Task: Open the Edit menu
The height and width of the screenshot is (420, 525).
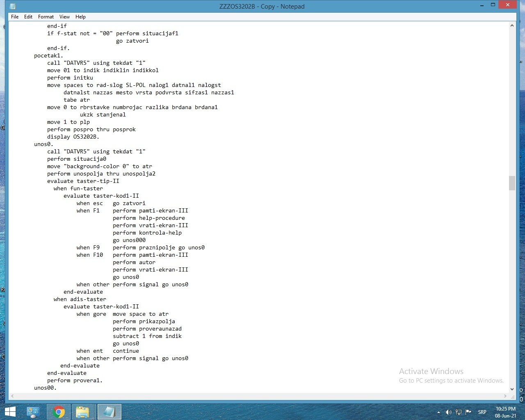Action: (28, 17)
